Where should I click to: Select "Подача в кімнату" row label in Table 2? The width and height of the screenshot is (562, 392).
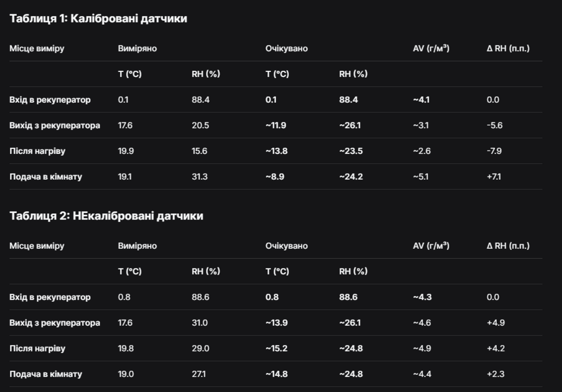click(46, 374)
